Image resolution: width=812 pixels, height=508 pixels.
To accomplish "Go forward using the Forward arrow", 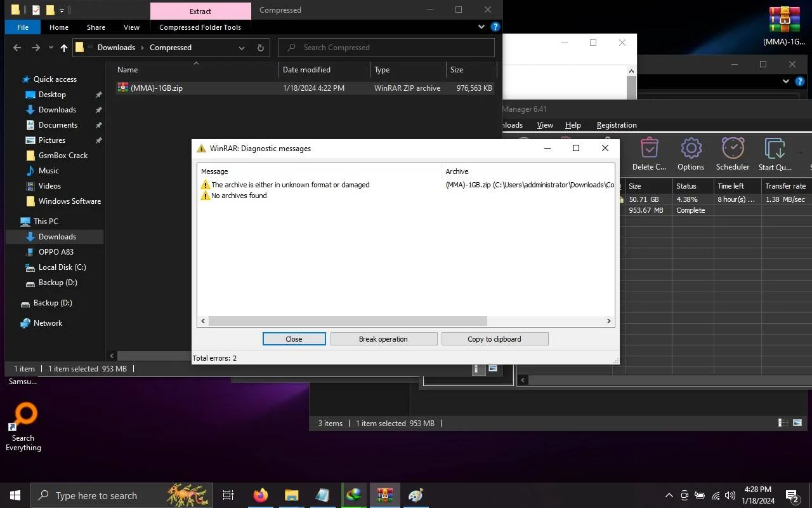I will [x=36, y=48].
